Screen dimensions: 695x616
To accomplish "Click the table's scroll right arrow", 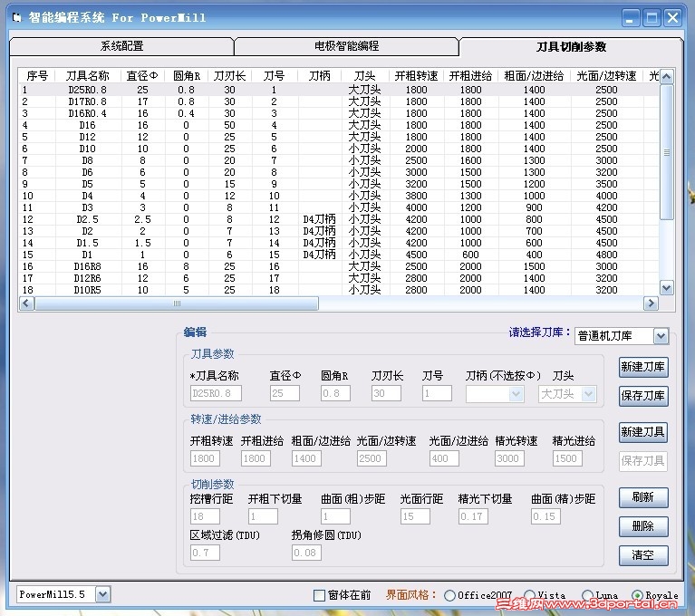I will (x=651, y=303).
